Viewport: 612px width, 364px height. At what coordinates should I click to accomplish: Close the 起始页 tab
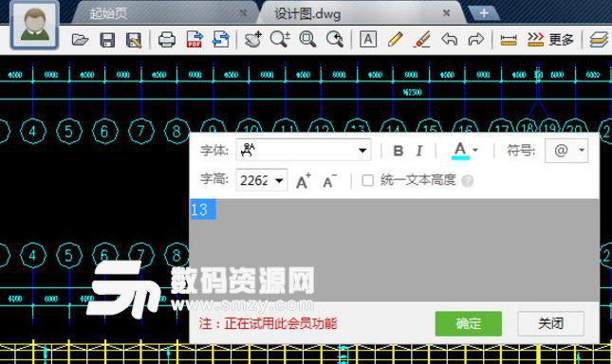pos(243,13)
